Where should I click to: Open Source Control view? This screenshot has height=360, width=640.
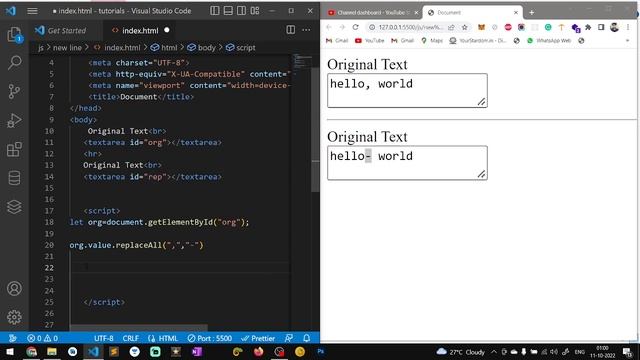(x=14, y=91)
